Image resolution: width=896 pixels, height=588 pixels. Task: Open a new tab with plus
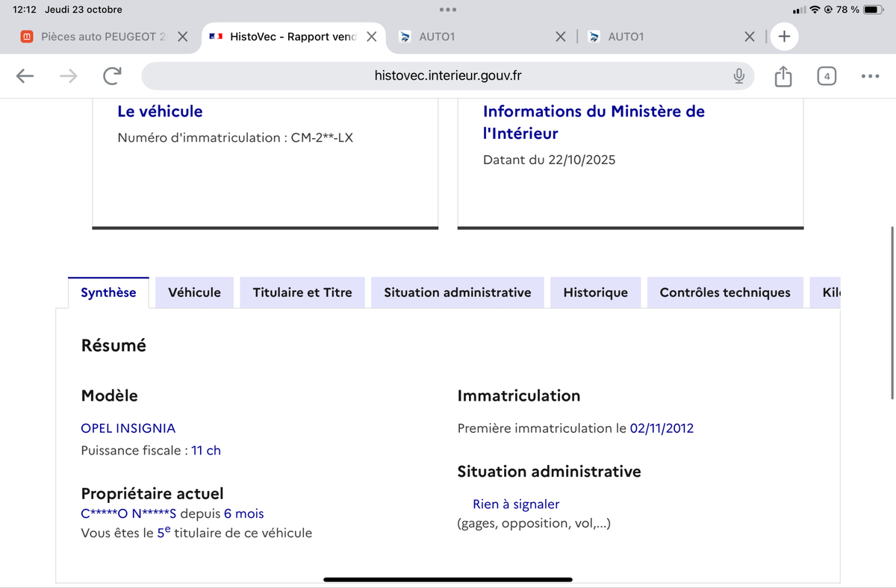pyautogui.click(x=784, y=37)
